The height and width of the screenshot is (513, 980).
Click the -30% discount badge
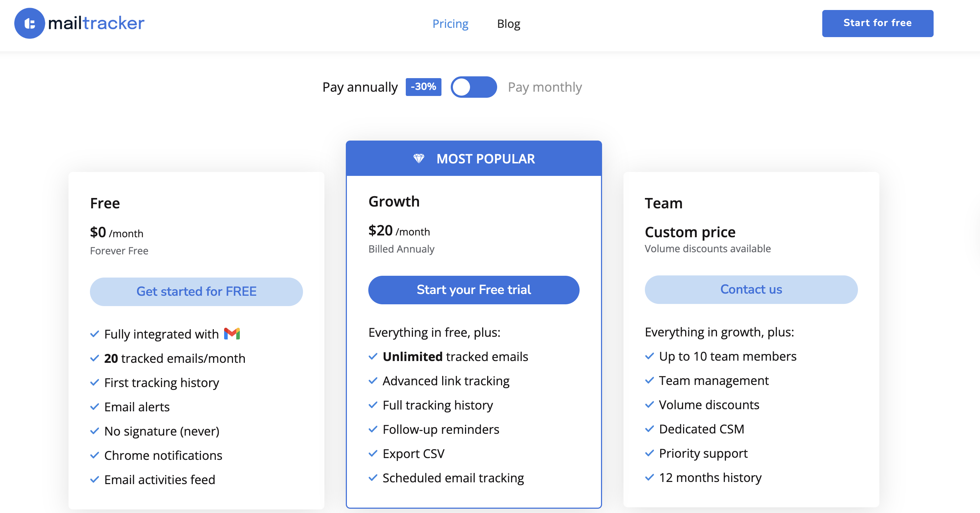coord(423,87)
